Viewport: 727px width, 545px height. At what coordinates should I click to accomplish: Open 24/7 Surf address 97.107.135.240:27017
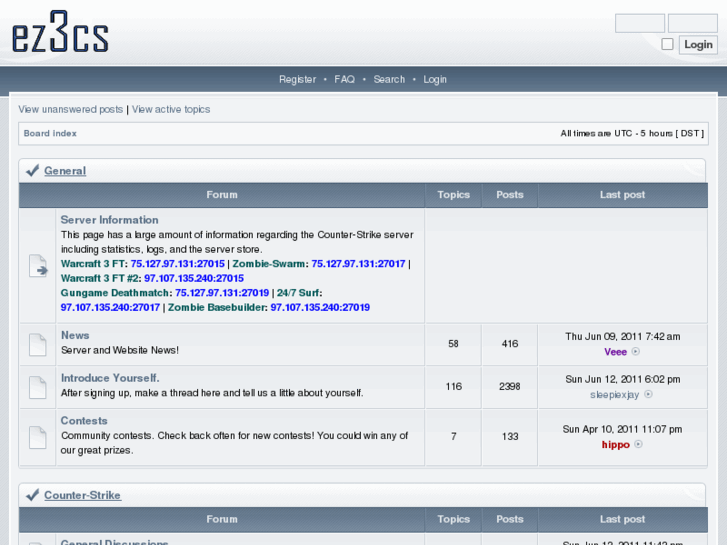click(110, 308)
